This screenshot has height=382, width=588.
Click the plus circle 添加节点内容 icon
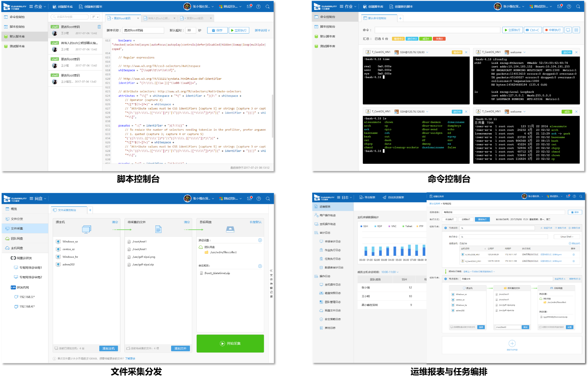click(x=512, y=343)
